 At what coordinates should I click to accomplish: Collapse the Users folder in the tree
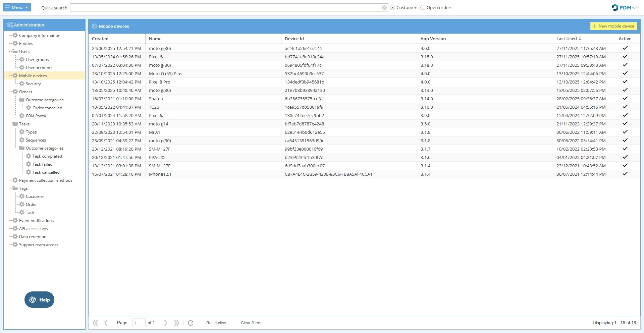coord(15,52)
